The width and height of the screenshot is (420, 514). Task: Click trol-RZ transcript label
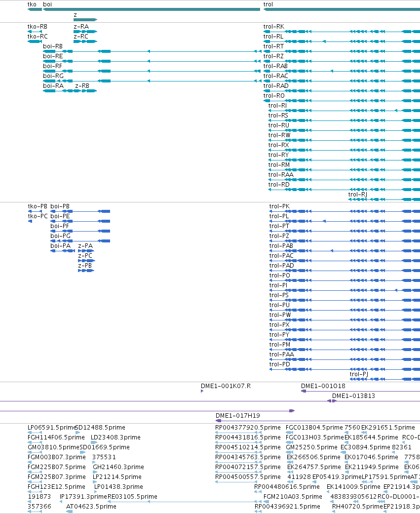pos(273,56)
